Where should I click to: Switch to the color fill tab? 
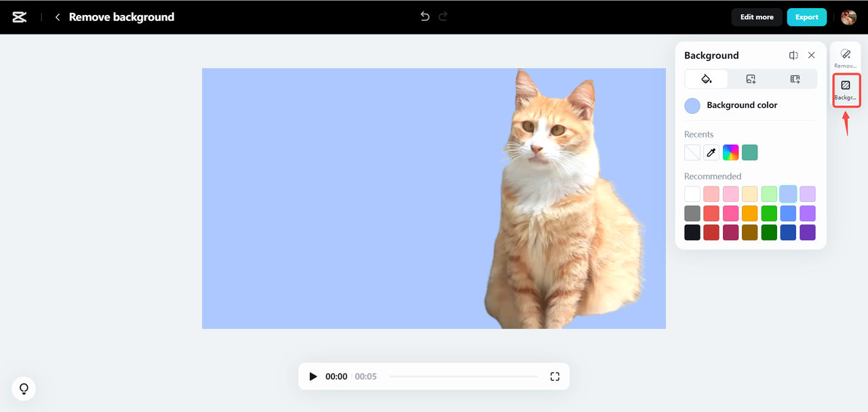(x=706, y=79)
